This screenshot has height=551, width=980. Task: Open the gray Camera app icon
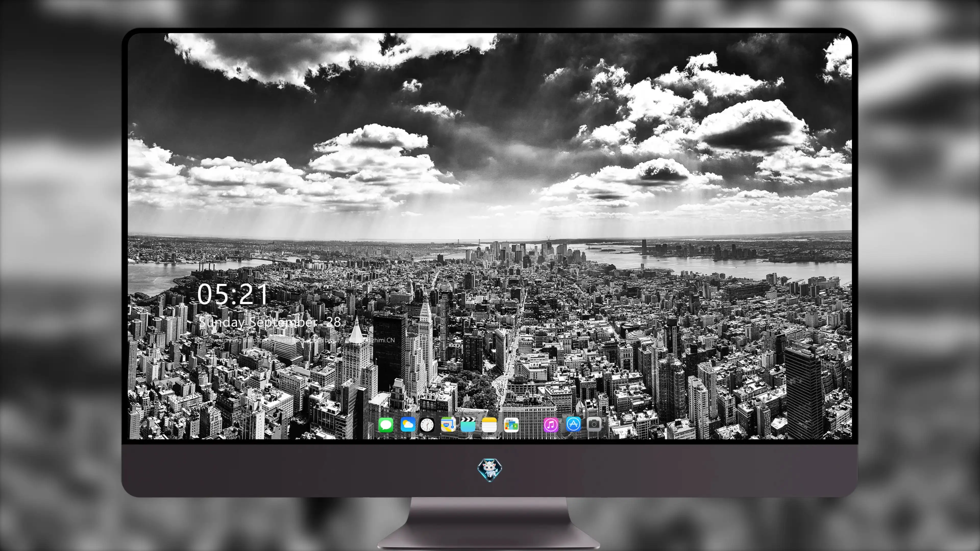click(x=594, y=424)
